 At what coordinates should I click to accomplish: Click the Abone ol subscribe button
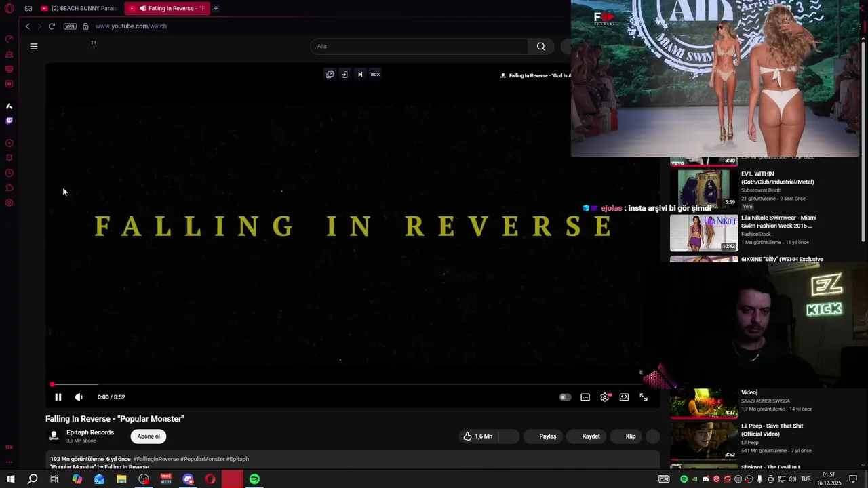point(149,436)
